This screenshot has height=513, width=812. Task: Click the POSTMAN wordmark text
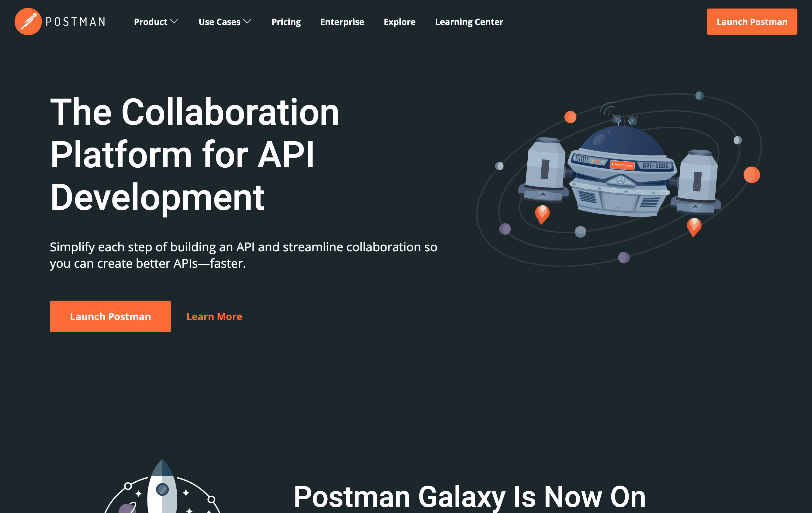(x=75, y=22)
